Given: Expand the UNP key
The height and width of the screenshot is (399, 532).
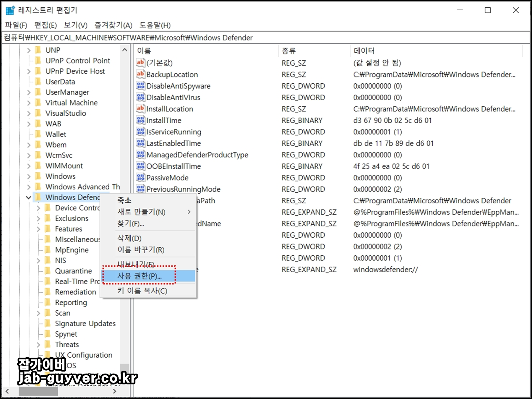Looking at the screenshot, I should click(x=29, y=50).
